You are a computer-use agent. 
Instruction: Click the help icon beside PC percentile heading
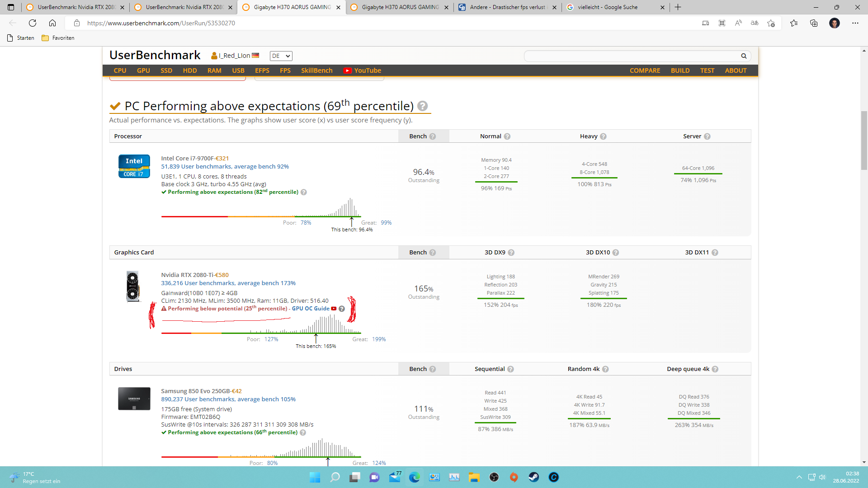(x=422, y=106)
